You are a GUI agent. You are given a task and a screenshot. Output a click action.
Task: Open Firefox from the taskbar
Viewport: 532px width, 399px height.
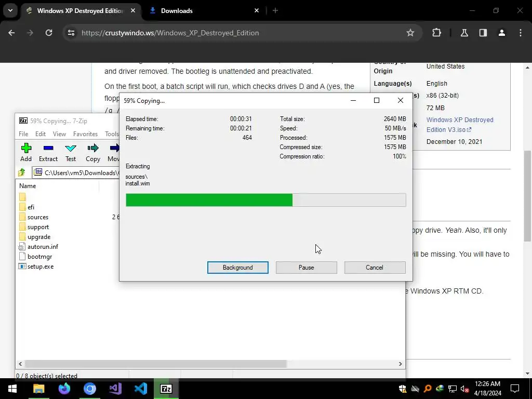click(64, 389)
